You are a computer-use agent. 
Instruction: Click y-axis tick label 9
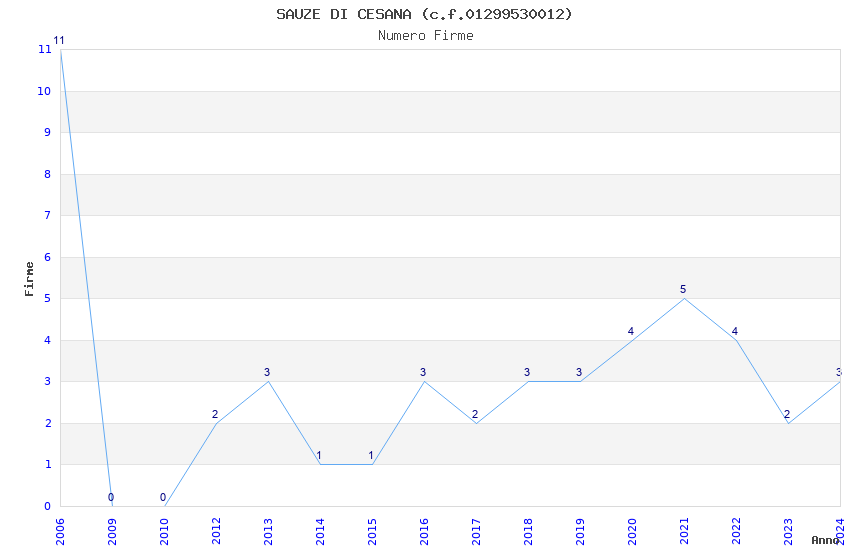(x=48, y=132)
